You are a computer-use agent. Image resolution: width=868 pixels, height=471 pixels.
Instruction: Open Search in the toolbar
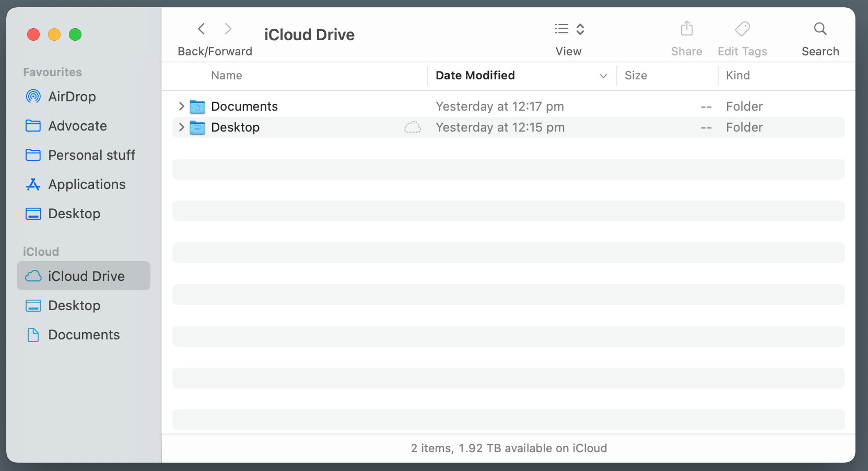819,29
